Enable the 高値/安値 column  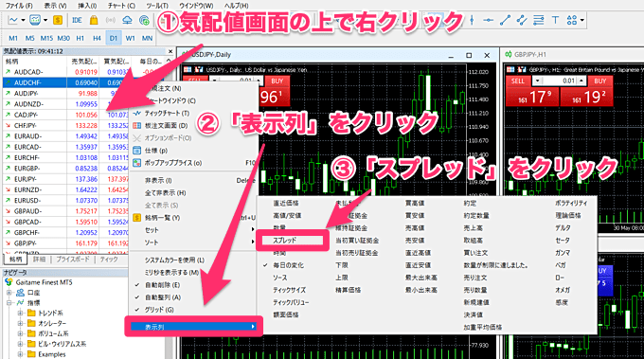tap(287, 215)
